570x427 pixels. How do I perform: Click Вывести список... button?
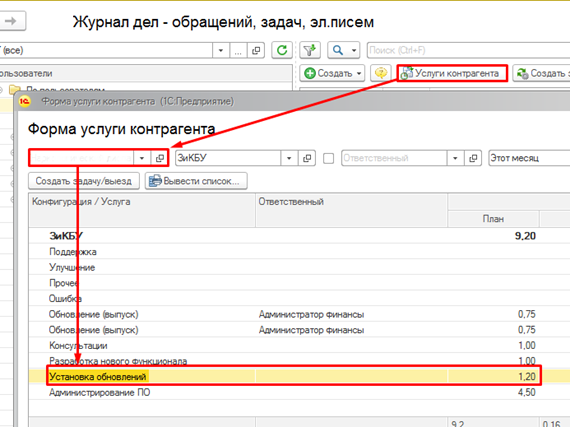pyautogui.click(x=196, y=181)
